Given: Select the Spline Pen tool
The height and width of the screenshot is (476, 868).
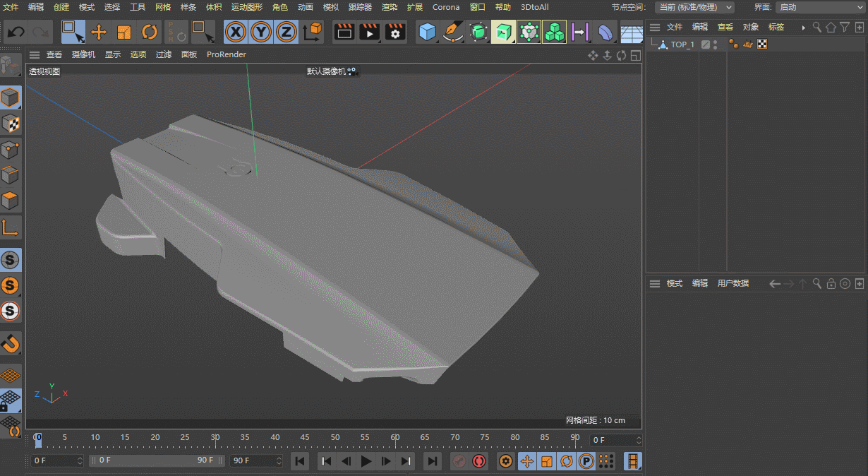Looking at the screenshot, I should click(x=452, y=32).
